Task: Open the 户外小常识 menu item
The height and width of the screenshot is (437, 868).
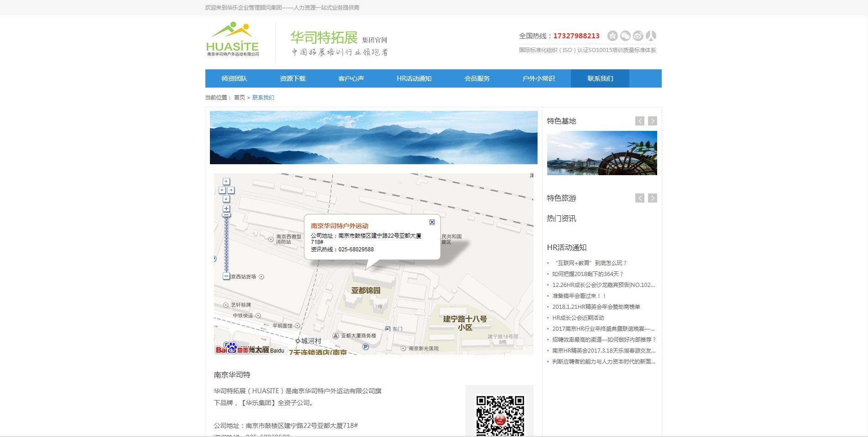Action: pos(539,78)
